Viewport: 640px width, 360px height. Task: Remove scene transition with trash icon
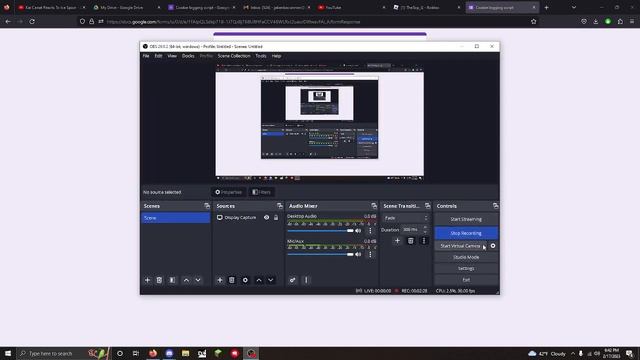[411, 241]
